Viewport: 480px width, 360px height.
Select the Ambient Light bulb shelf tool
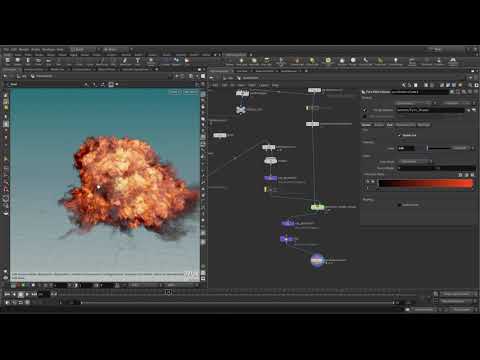396,61
